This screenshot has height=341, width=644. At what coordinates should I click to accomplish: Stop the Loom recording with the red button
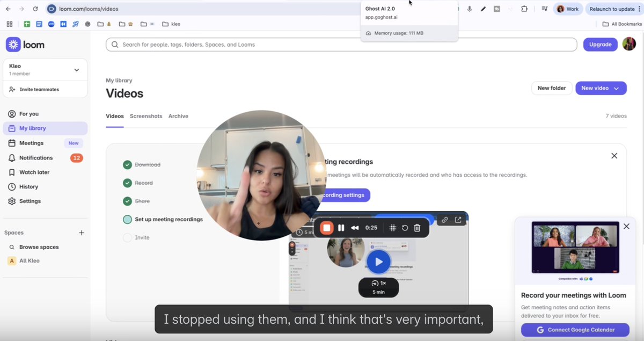click(326, 228)
